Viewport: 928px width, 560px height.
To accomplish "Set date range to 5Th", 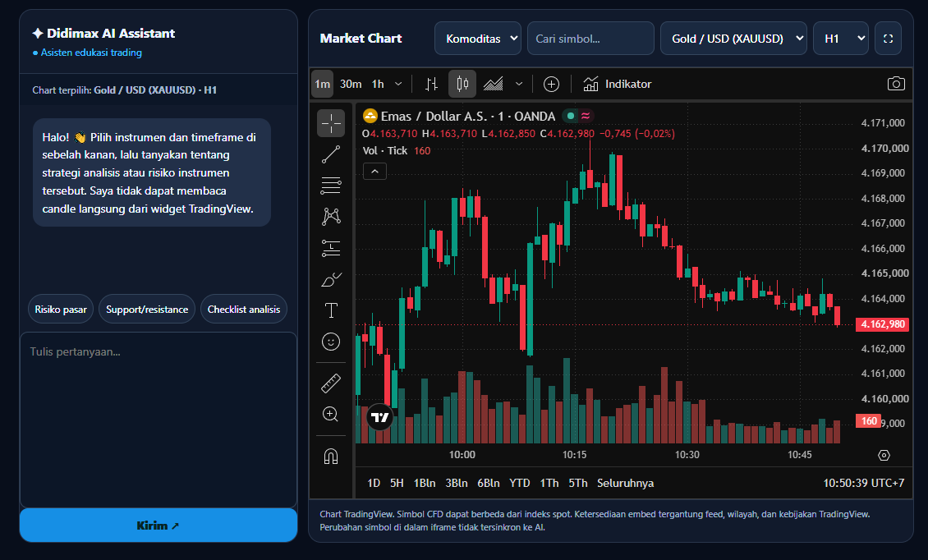I will tap(578, 483).
